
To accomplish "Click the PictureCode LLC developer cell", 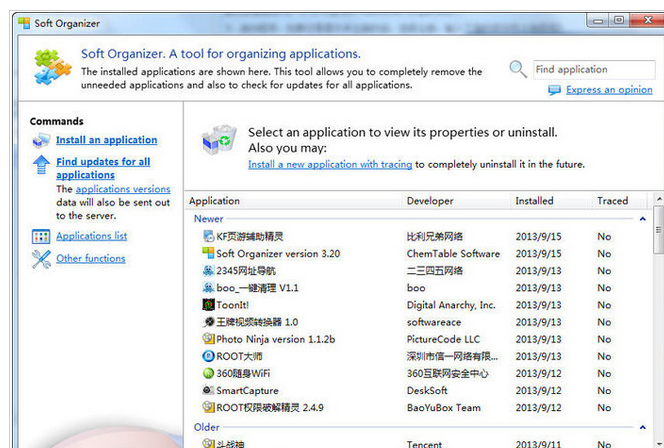I will (x=443, y=339).
